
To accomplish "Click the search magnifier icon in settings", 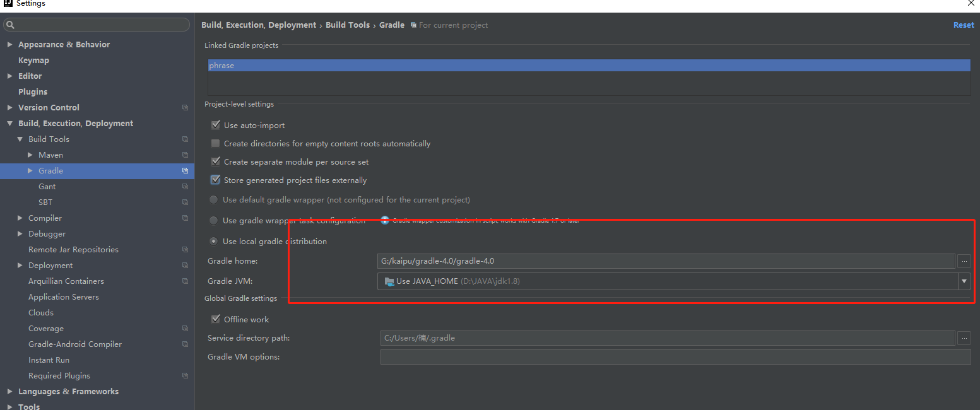I will (x=10, y=25).
